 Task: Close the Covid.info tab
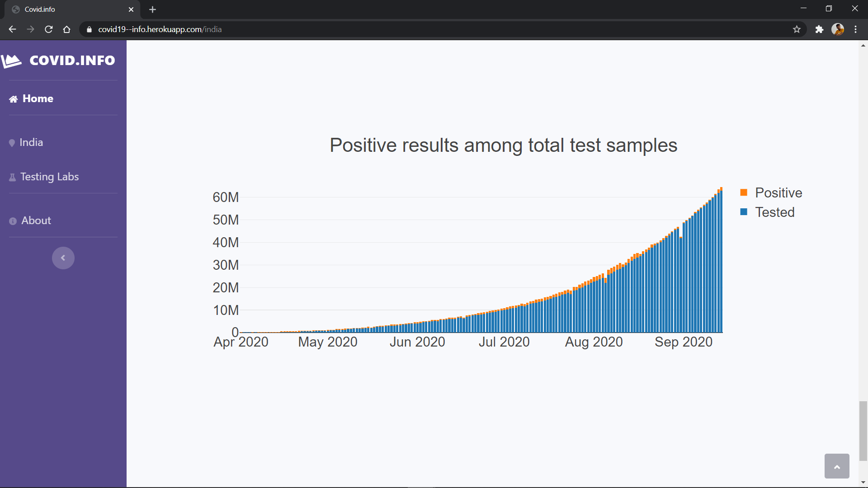coord(131,9)
